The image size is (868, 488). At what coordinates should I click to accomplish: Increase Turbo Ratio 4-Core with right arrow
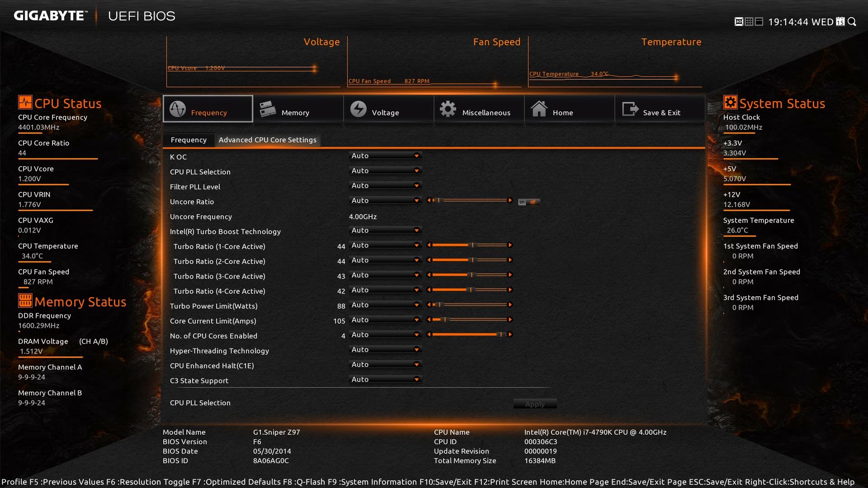[x=510, y=290]
